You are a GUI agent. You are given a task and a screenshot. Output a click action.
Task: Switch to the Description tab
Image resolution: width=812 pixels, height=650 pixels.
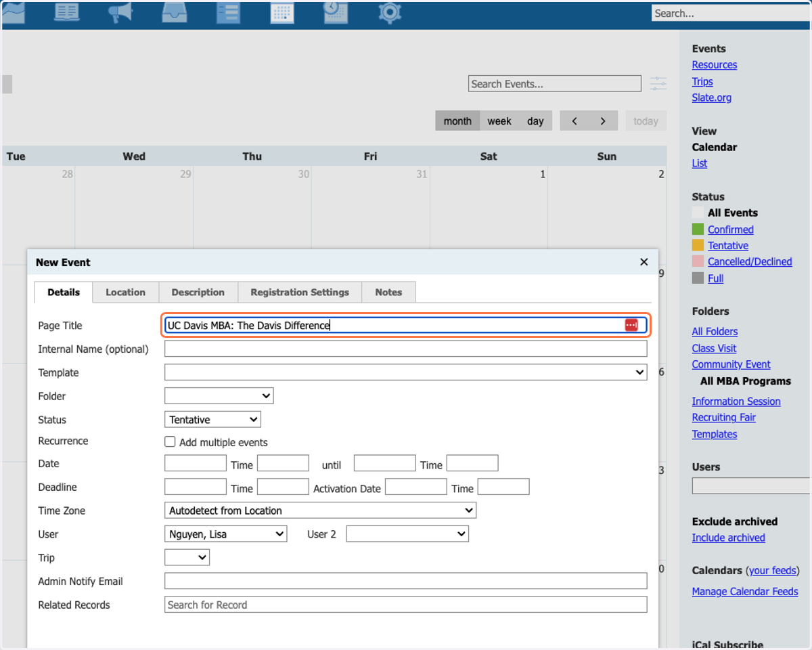pyautogui.click(x=198, y=292)
